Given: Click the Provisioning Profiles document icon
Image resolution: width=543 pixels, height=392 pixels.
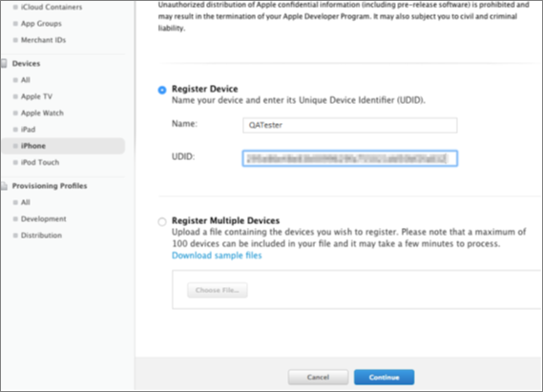Looking at the screenshot, I should coord(4,186).
